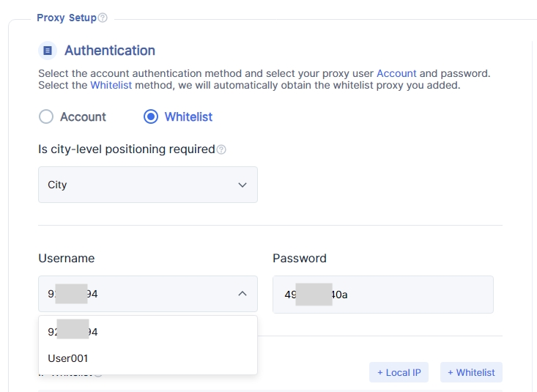
Task: Choose User001 from the username list
Action: click(68, 358)
